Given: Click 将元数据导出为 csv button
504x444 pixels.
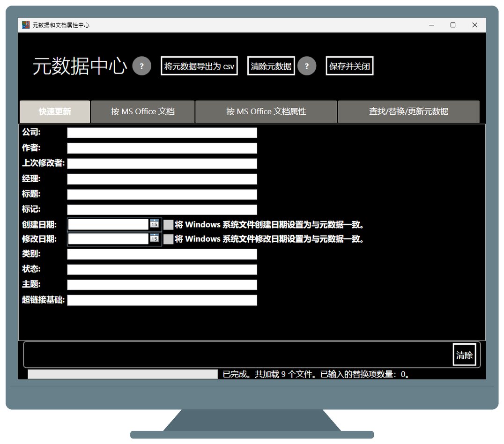Looking at the screenshot, I should click(x=199, y=66).
